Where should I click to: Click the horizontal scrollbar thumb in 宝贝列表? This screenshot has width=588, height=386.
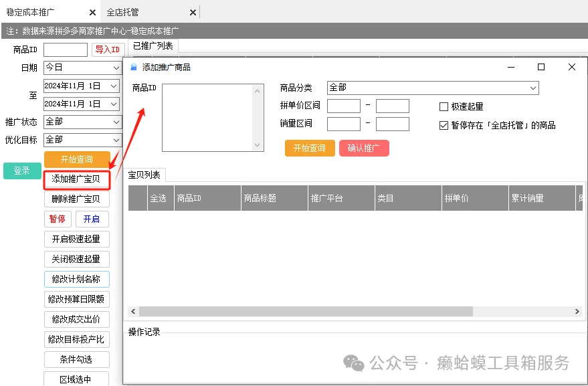point(306,311)
